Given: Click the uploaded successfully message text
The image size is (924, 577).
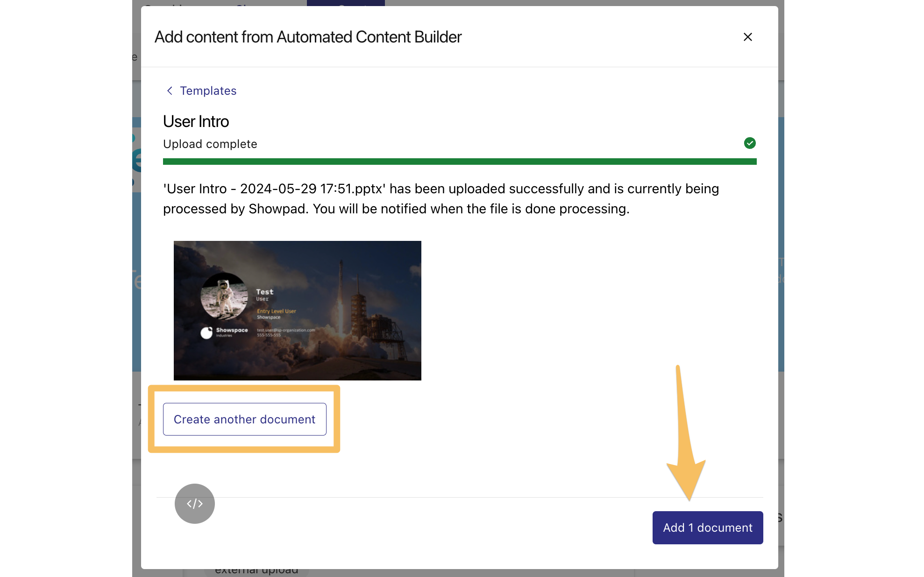Looking at the screenshot, I should [441, 198].
